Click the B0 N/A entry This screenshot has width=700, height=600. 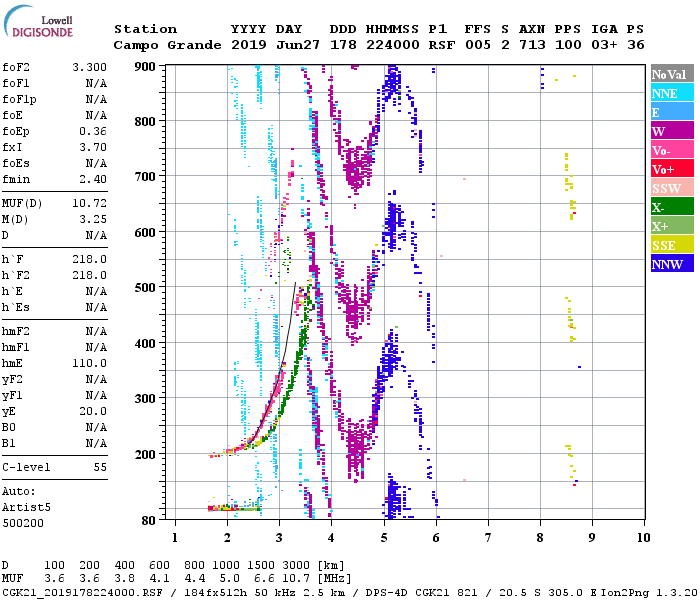point(54,427)
